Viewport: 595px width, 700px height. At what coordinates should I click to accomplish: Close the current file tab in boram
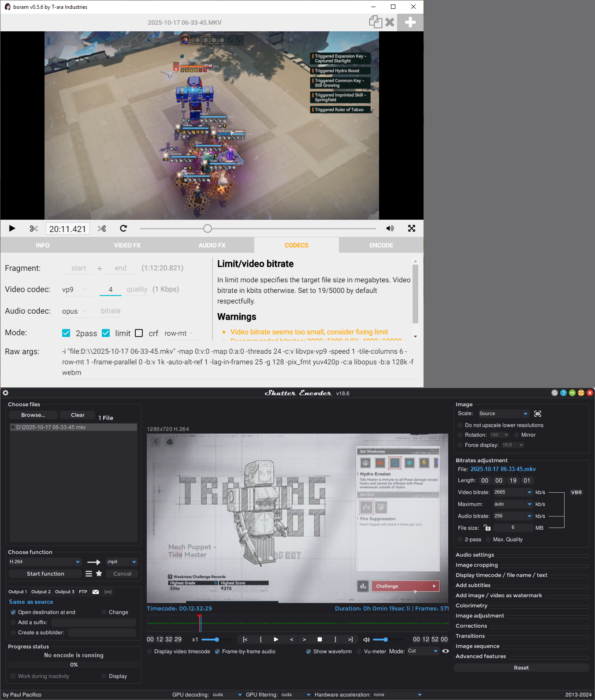coord(390,22)
